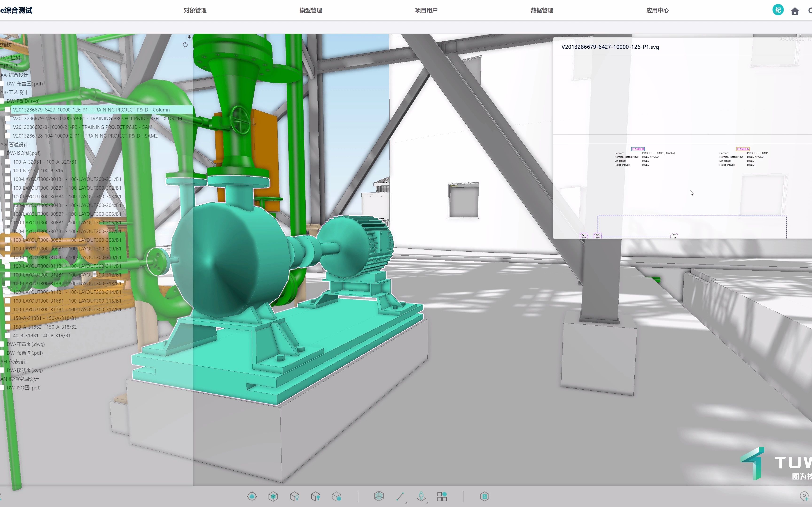Expand the DW-接线图(.svg) folder
Screen dimensions: 812x507
(24, 370)
